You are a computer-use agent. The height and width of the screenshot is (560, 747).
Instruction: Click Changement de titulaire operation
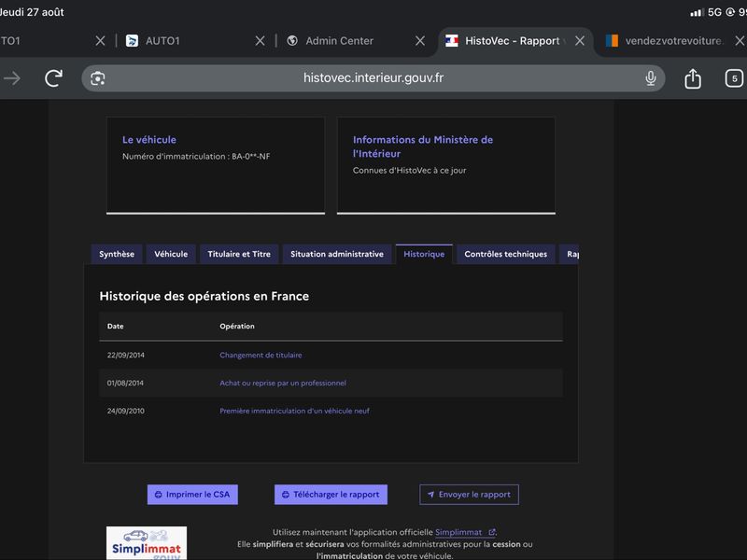tap(261, 355)
